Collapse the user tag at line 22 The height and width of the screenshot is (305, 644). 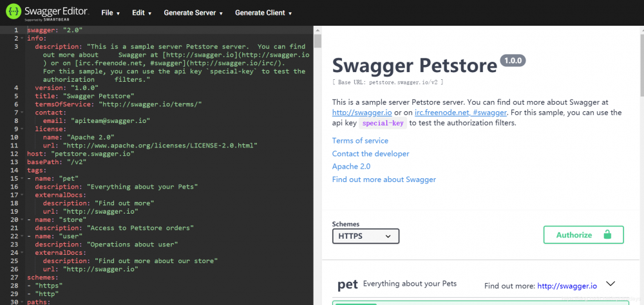click(x=24, y=236)
